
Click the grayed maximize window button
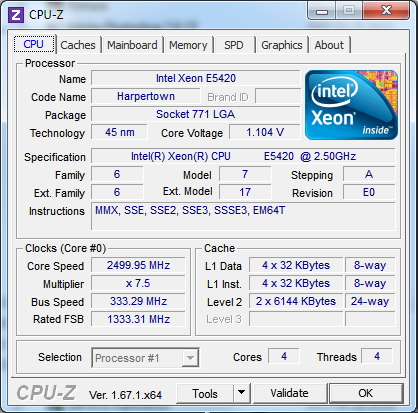[x=349, y=11]
